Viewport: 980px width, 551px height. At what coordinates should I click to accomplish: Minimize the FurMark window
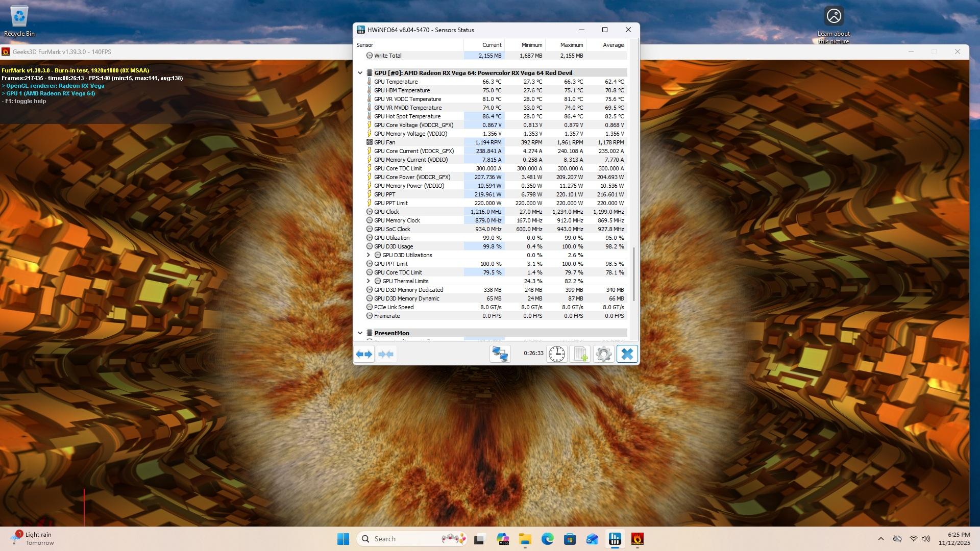coord(911,52)
